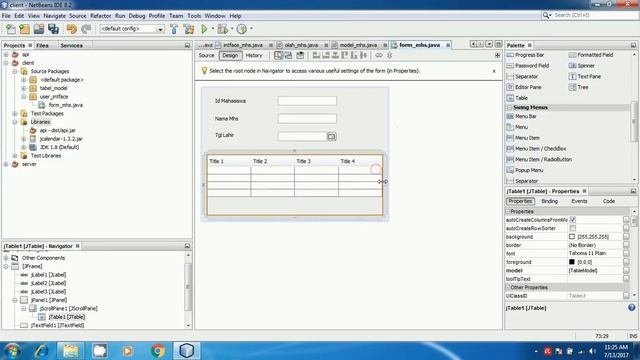Click the background color white swatch
The width and height of the screenshot is (640, 360).
pyautogui.click(x=572, y=237)
